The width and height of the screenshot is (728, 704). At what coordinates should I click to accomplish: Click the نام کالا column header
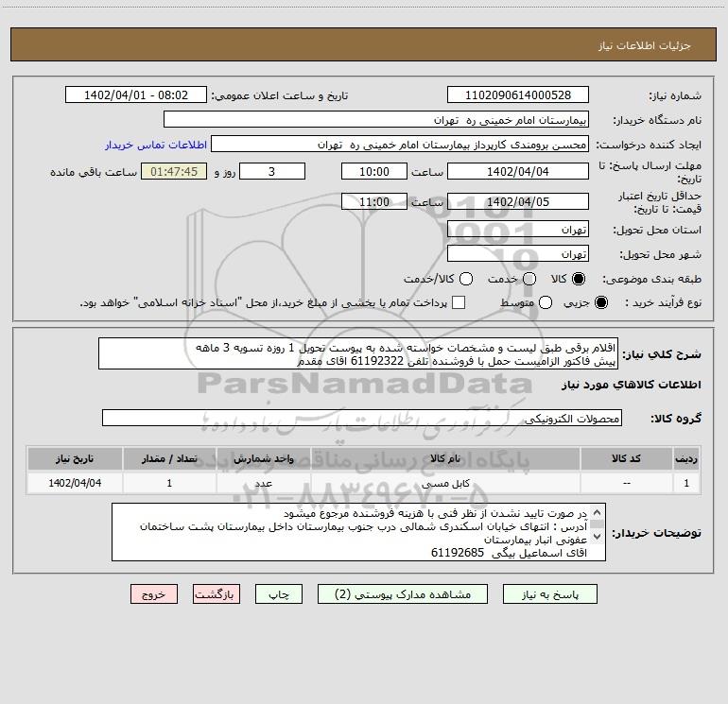click(445, 458)
